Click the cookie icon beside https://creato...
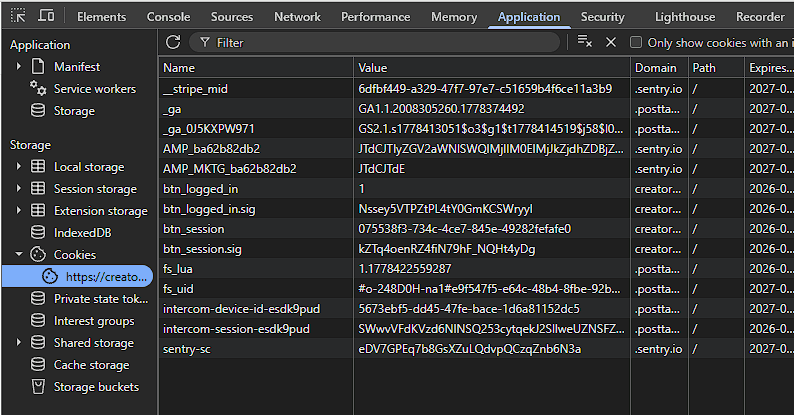 click(50, 276)
